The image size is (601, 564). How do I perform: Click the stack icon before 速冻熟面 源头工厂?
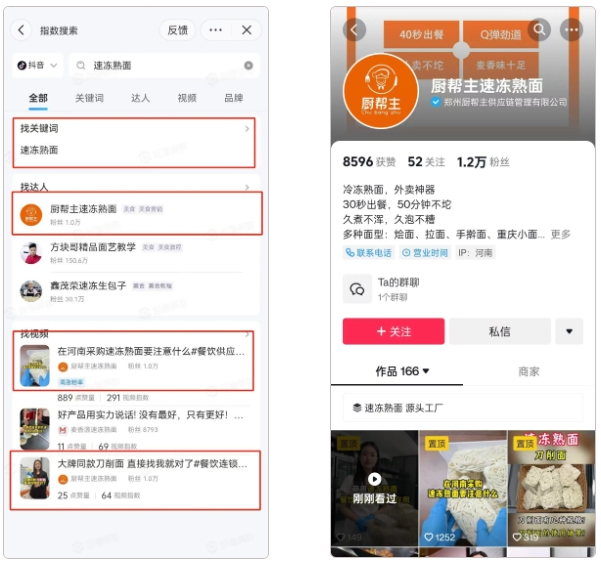[357, 408]
